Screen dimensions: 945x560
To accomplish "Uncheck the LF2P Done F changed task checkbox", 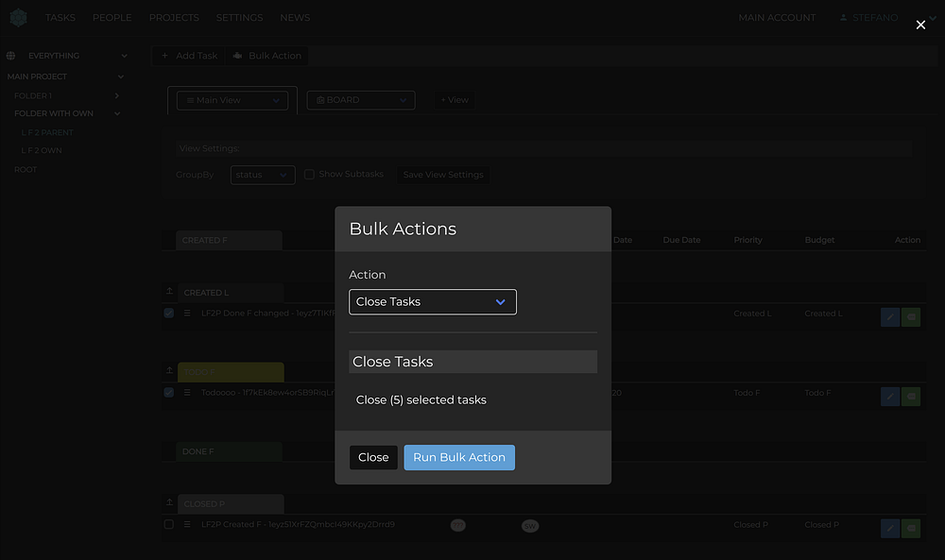I will pyautogui.click(x=169, y=314).
